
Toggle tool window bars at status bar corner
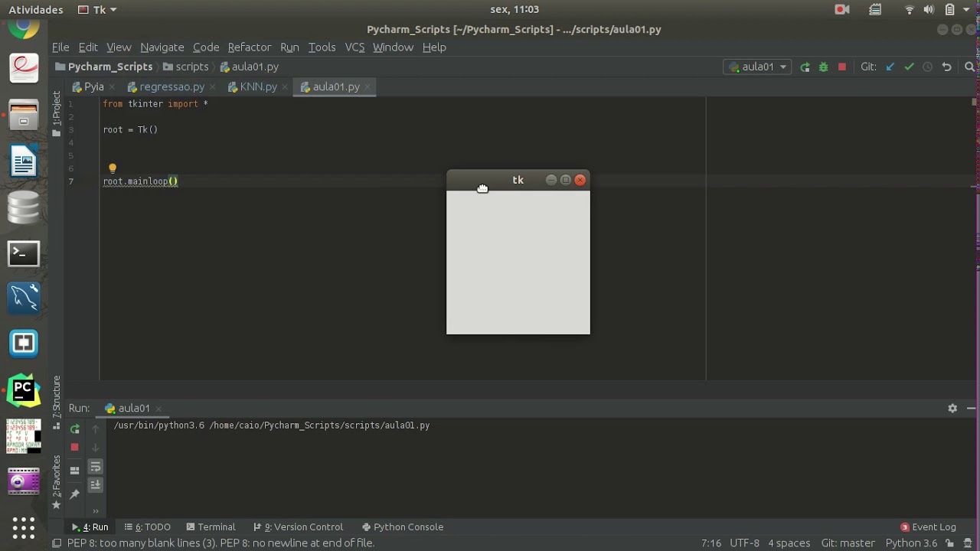57,543
